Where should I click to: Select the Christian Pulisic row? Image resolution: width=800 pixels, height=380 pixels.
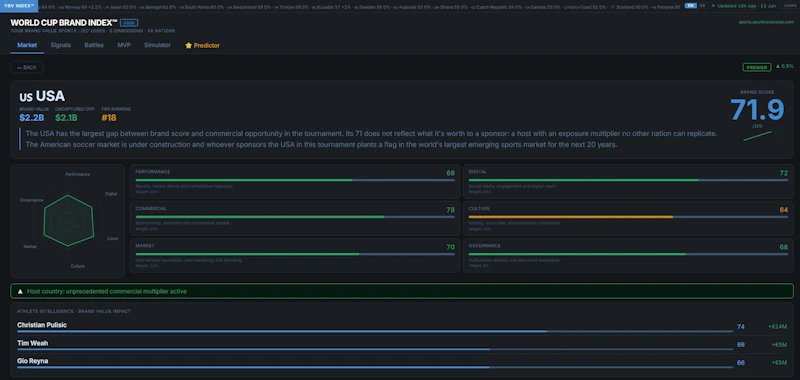coord(402,327)
